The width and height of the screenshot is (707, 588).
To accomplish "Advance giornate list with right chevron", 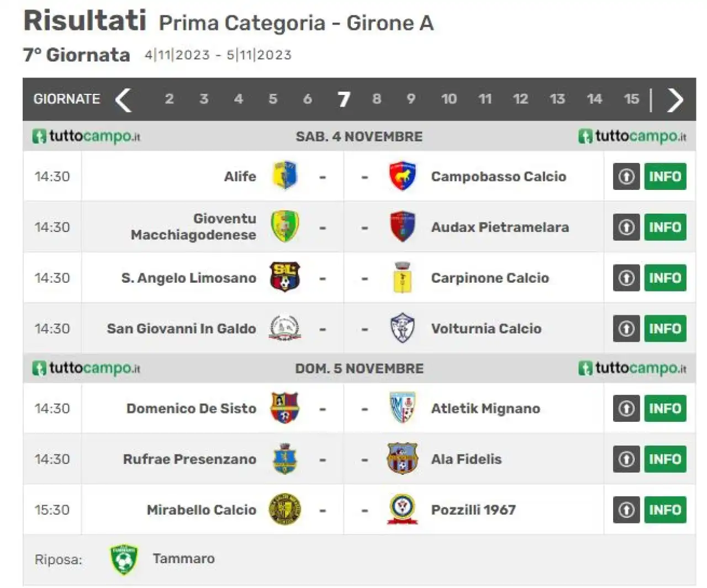I will tap(675, 100).
